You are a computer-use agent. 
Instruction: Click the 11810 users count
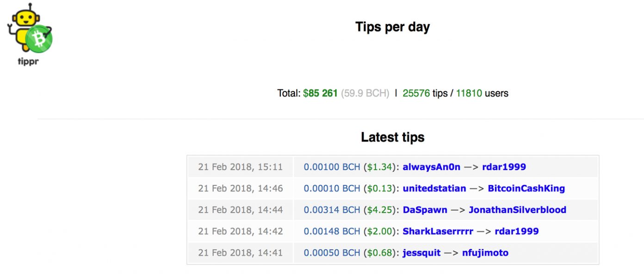(469, 93)
